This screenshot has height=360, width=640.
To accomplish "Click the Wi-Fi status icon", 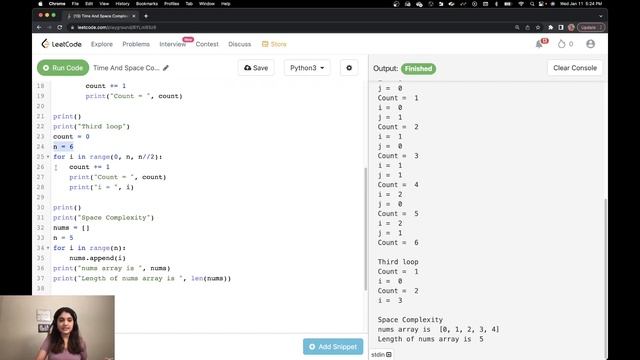I will pos(521,4).
